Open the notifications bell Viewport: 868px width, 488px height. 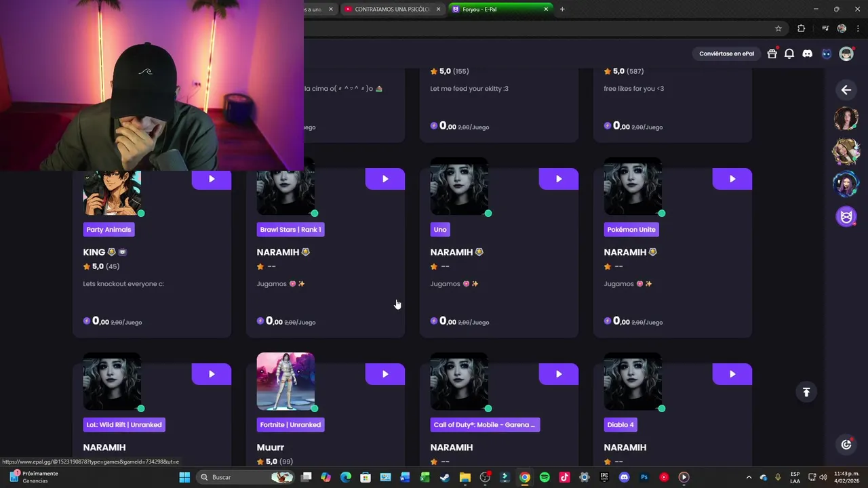click(x=789, y=54)
